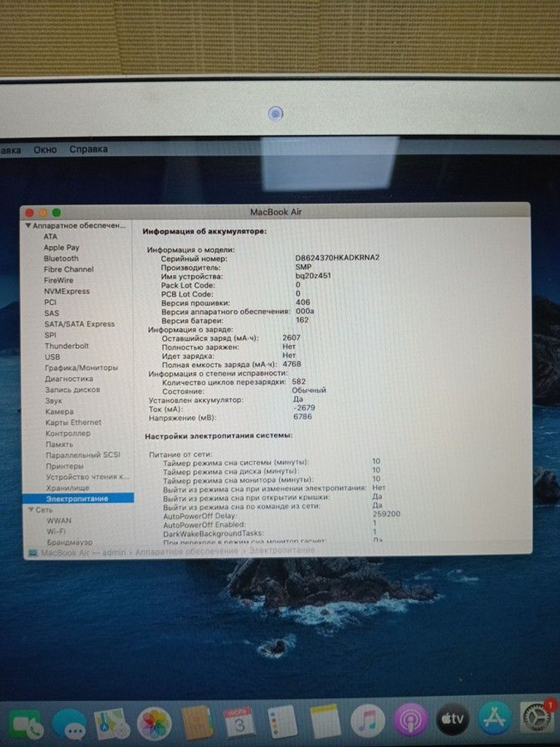Select Принтеры in the sidebar

point(65,466)
